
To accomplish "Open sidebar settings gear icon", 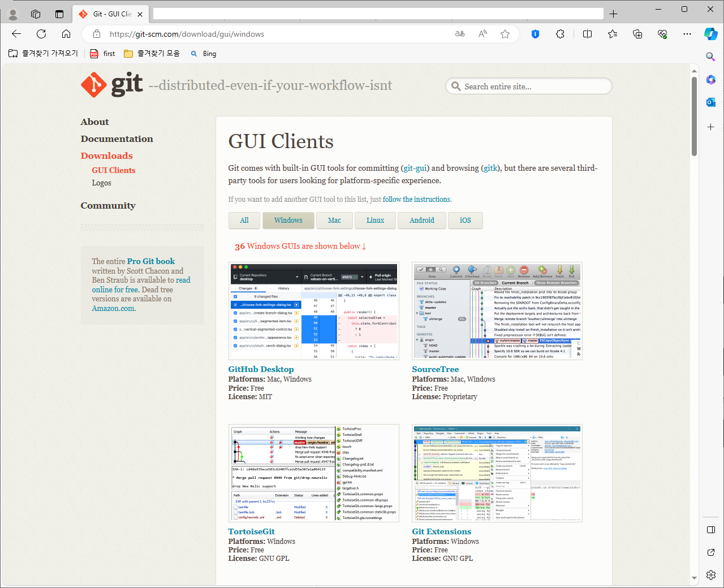I will (711, 575).
